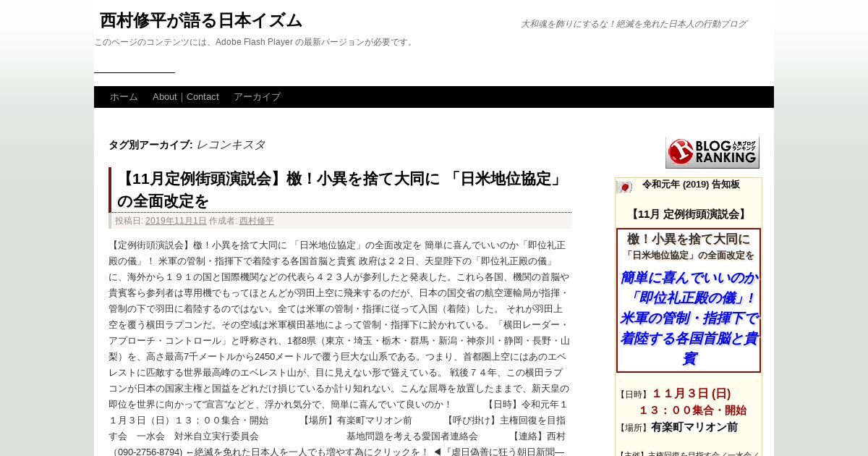Open blog title 西村修平が語る日本イズム
The width and height of the screenshot is (868, 456).
[201, 20]
